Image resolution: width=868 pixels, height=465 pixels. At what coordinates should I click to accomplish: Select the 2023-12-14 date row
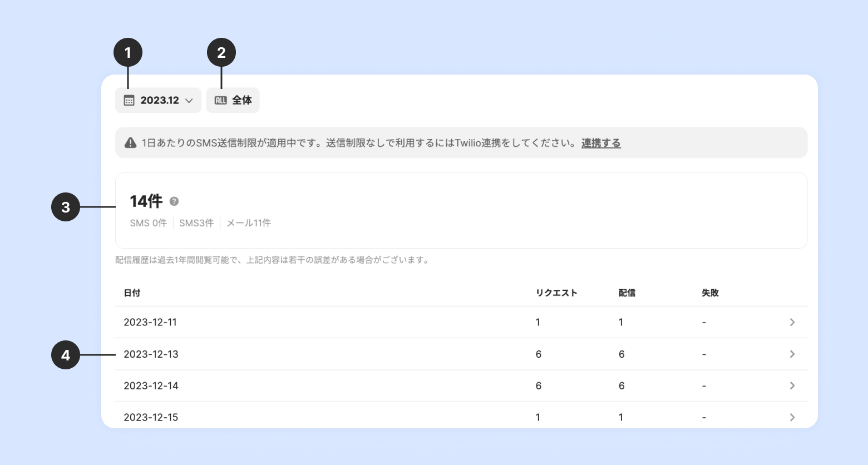pos(461,386)
